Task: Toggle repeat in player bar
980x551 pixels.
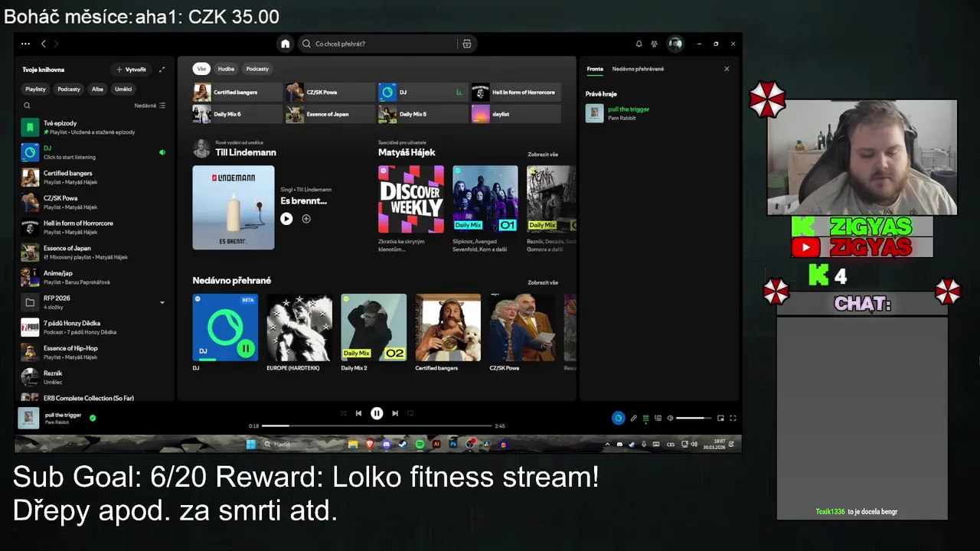Action: [410, 413]
